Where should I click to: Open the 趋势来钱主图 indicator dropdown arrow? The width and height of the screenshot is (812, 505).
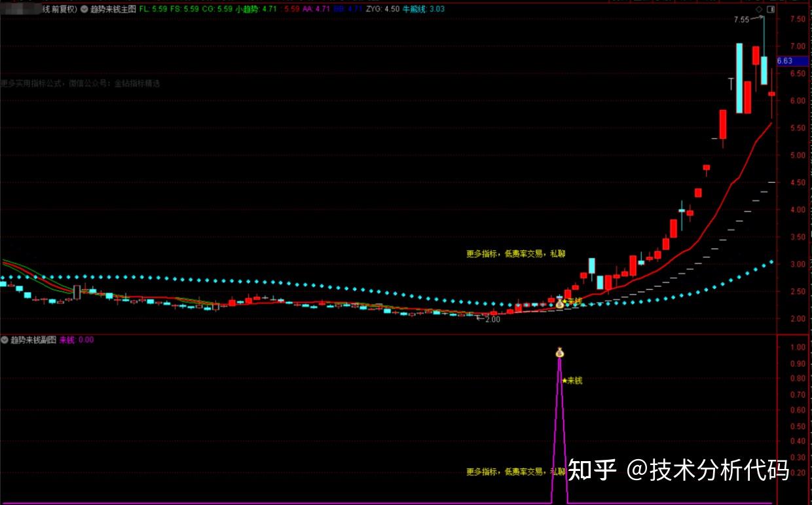point(84,9)
